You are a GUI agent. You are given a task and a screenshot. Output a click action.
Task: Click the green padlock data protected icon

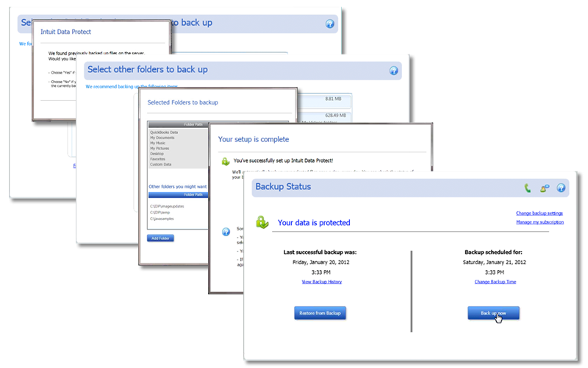262,221
